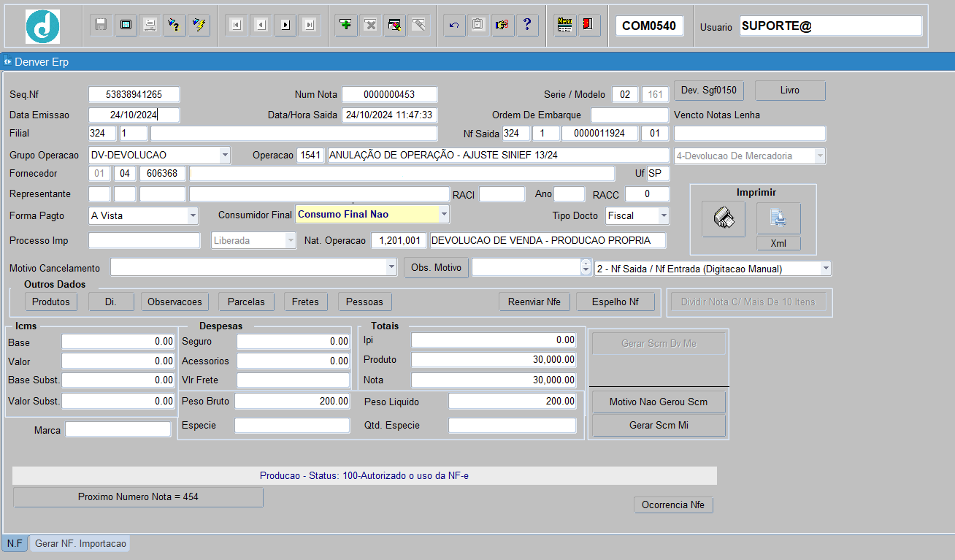This screenshot has width=955, height=560.
Task: Click the execute query lightning icon
Action: coord(199,25)
